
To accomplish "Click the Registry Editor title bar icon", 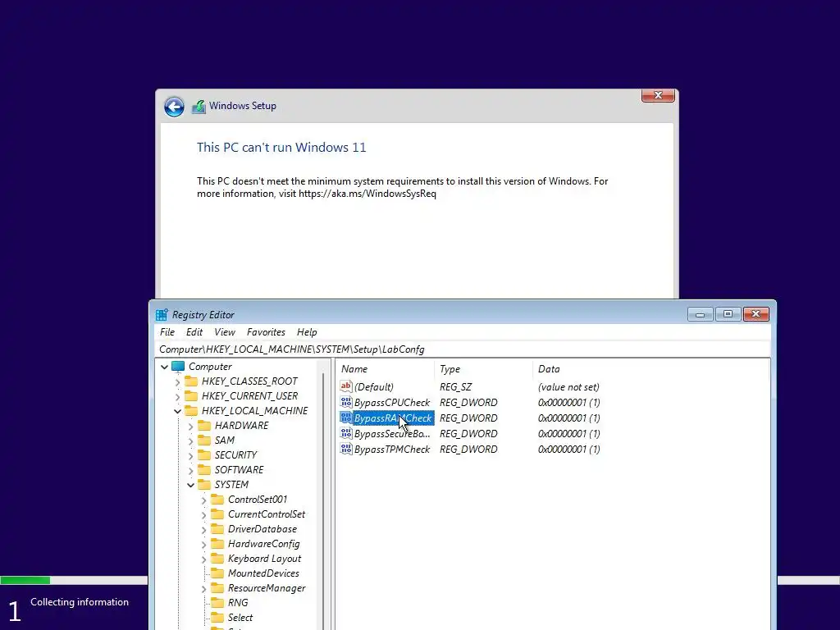I will click(x=162, y=314).
